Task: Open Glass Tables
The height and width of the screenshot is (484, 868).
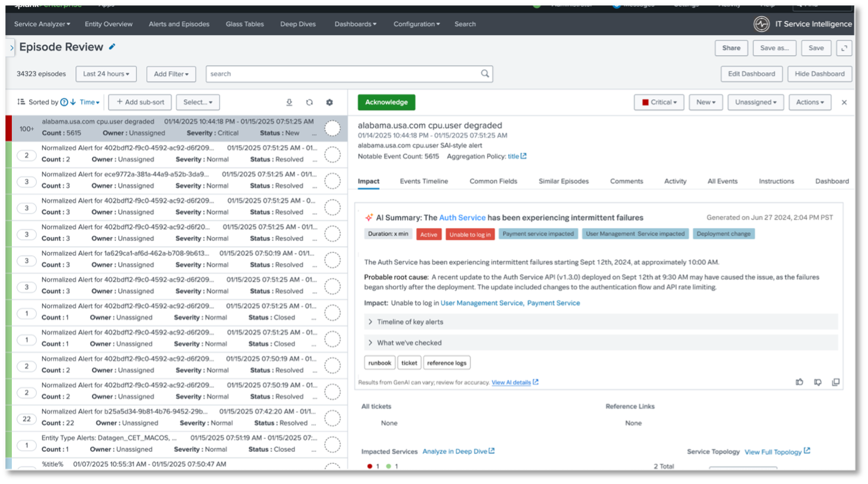Action: tap(244, 24)
